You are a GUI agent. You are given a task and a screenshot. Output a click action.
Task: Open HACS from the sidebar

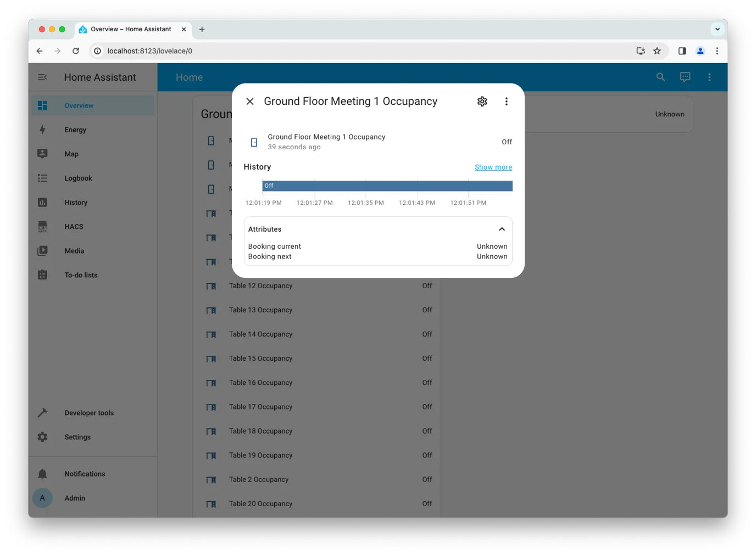74,227
